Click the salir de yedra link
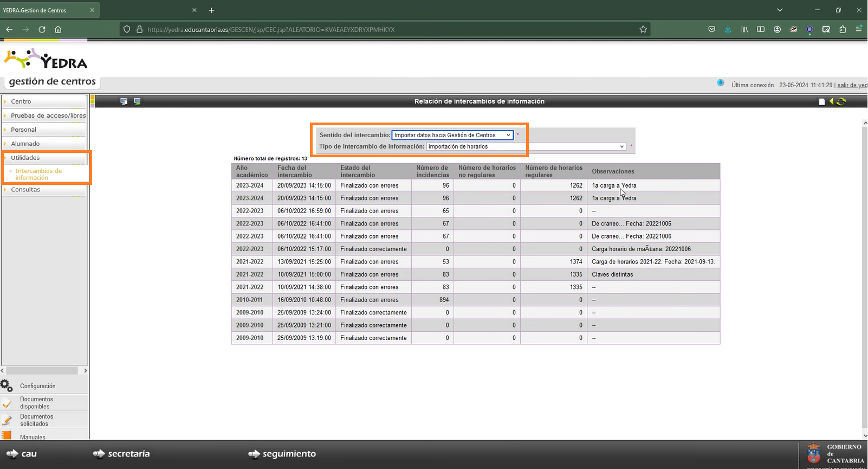The width and height of the screenshot is (868, 469). (x=852, y=85)
